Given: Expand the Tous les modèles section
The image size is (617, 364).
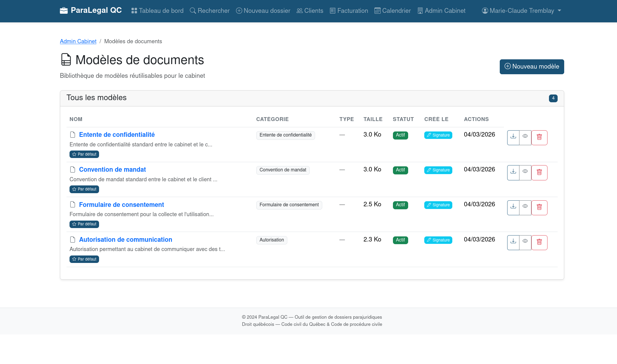Looking at the screenshot, I should (x=97, y=98).
